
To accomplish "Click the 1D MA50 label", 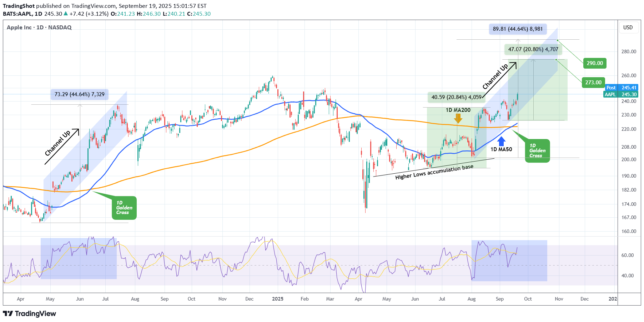I will pyautogui.click(x=501, y=149).
